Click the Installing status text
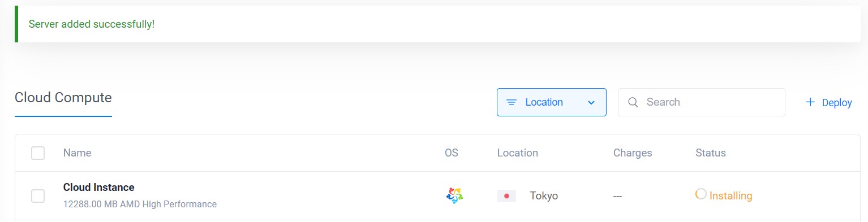This screenshot has width=868, height=222. pos(731,196)
